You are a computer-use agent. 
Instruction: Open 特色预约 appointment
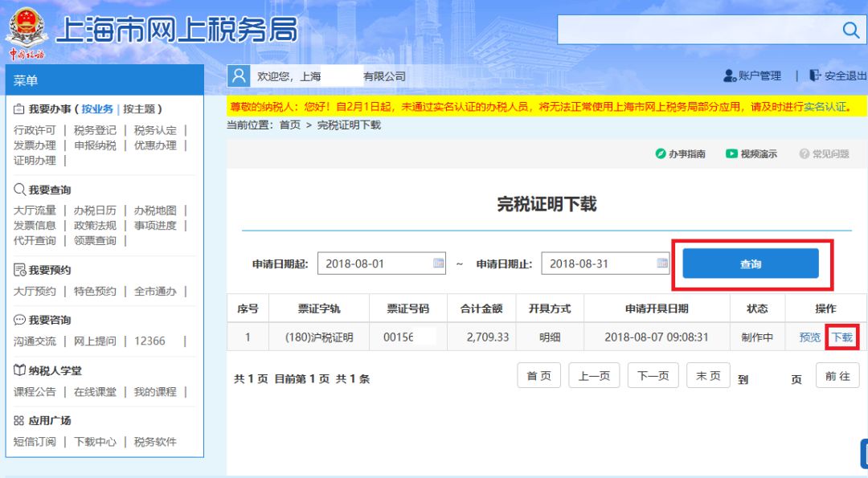95,291
